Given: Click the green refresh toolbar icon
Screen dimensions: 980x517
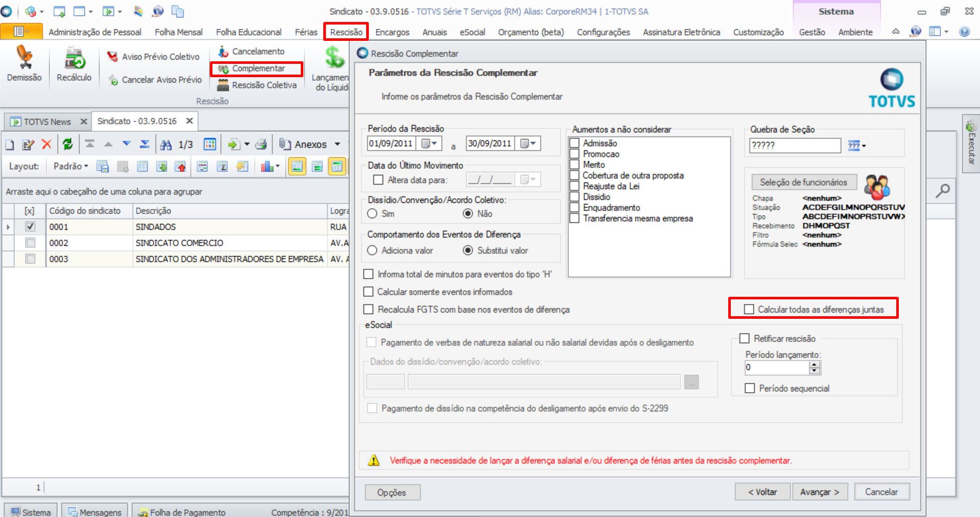Looking at the screenshot, I should coord(67,145).
